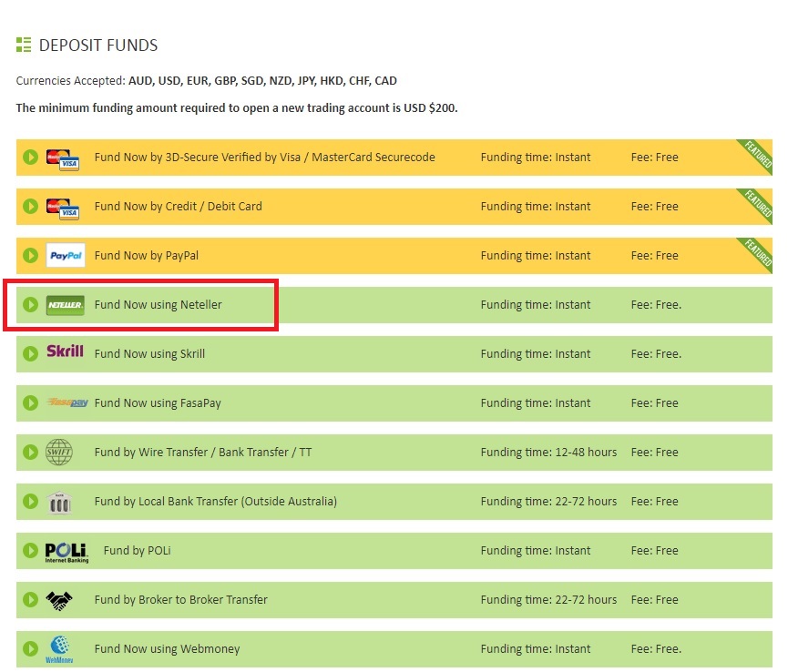
Task: Click the green arrow in the Webmoney row
Action: 31,649
